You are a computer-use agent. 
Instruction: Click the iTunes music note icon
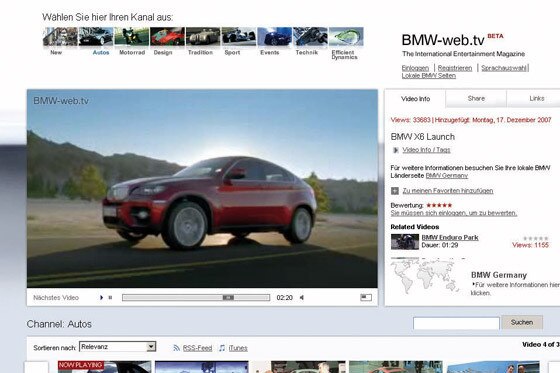pyautogui.click(x=222, y=348)
